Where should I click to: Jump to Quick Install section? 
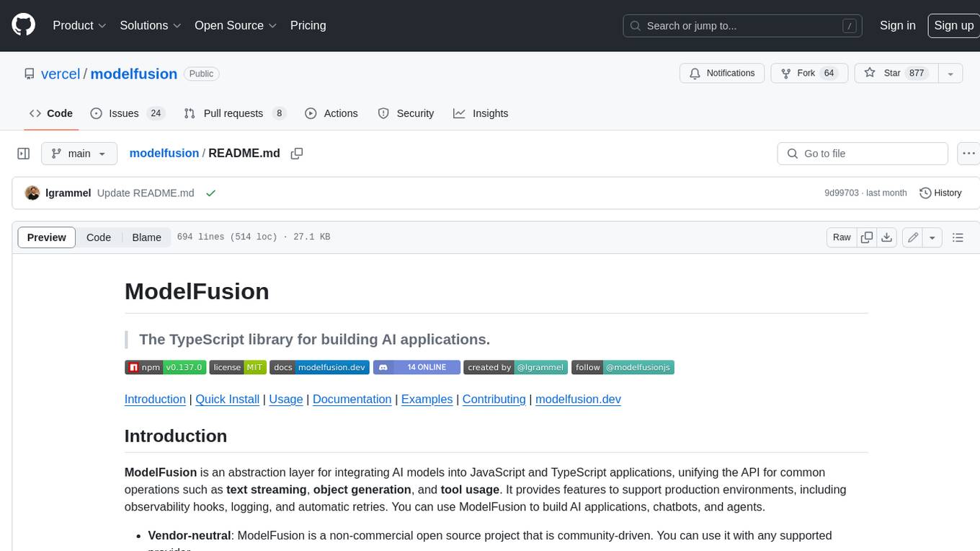click(x=227, y=400)
